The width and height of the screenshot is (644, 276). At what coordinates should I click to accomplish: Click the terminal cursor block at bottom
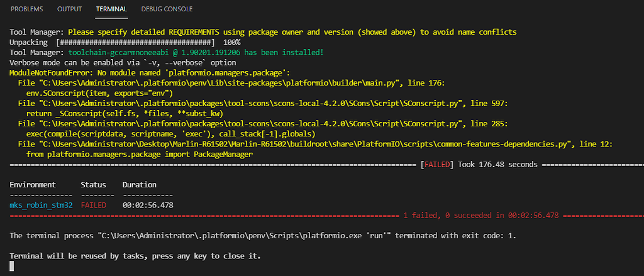(x=12, y=267)
